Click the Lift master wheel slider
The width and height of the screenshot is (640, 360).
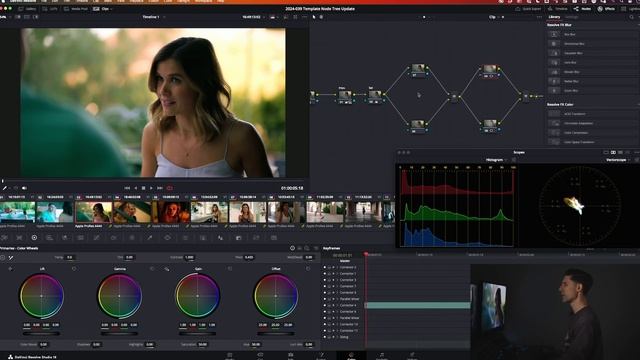point(41,333)
